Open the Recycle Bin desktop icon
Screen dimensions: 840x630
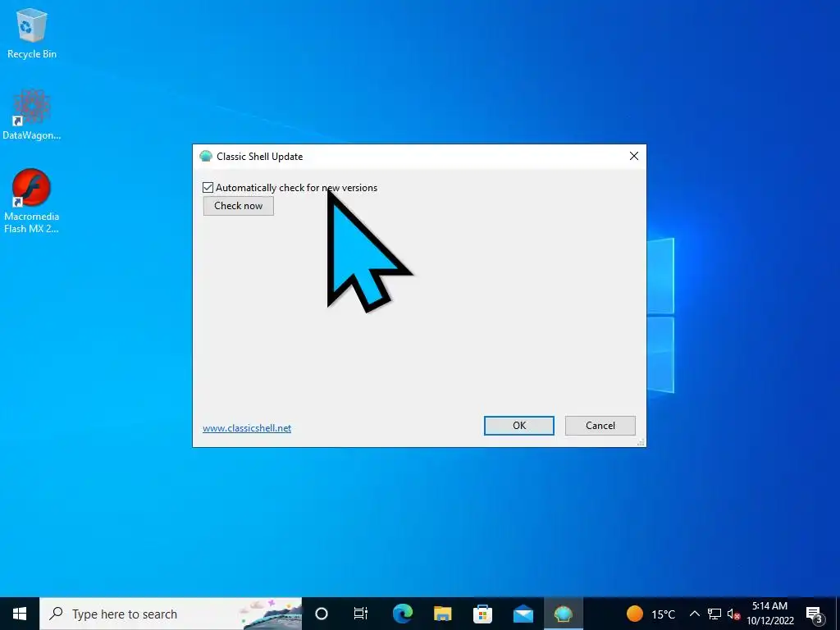pos(32,33)
